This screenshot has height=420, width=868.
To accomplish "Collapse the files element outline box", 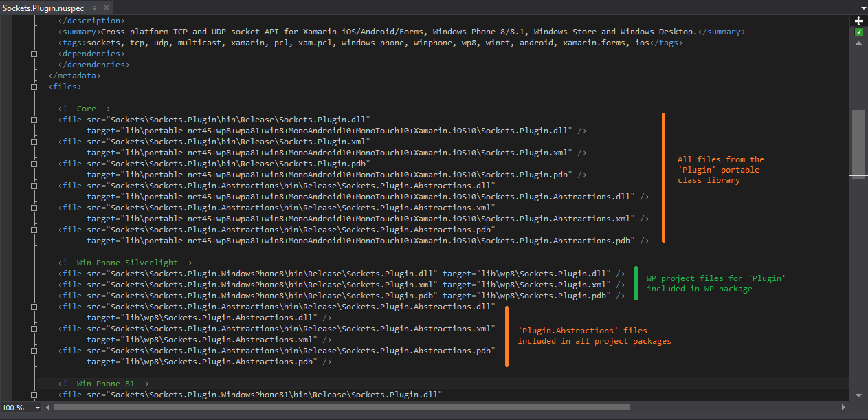I will pos(34,87).
